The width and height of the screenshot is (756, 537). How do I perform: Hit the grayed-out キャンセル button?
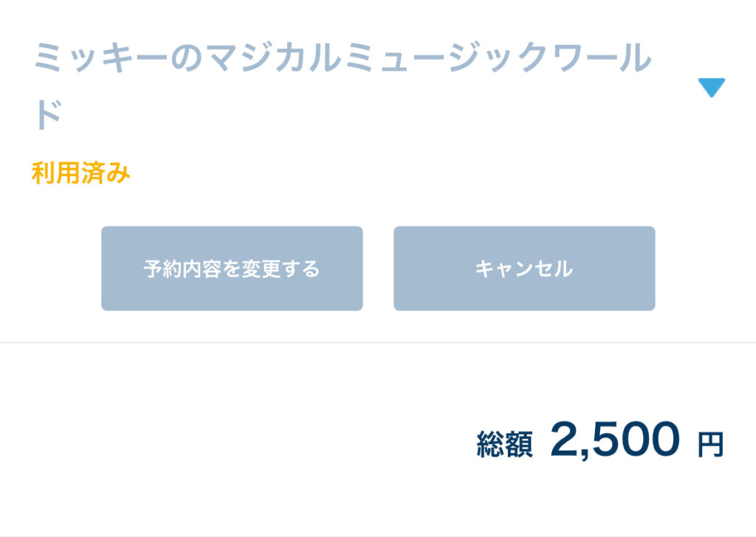[524, 268]
